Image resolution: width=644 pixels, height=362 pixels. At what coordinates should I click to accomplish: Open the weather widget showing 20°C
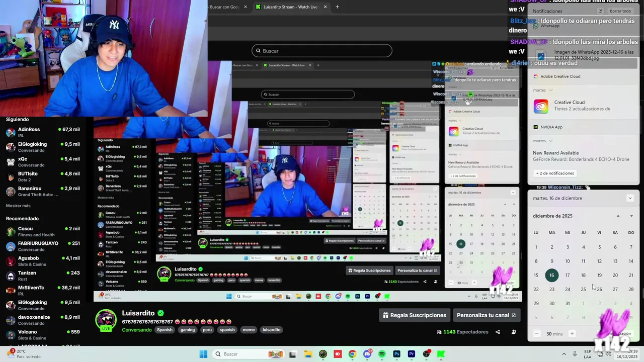pos(24,354)
